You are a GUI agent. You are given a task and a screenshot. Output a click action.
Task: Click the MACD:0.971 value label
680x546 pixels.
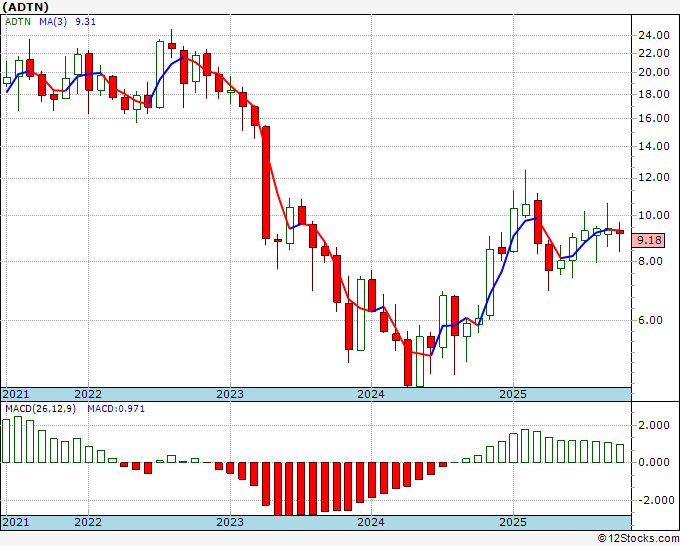116,409
